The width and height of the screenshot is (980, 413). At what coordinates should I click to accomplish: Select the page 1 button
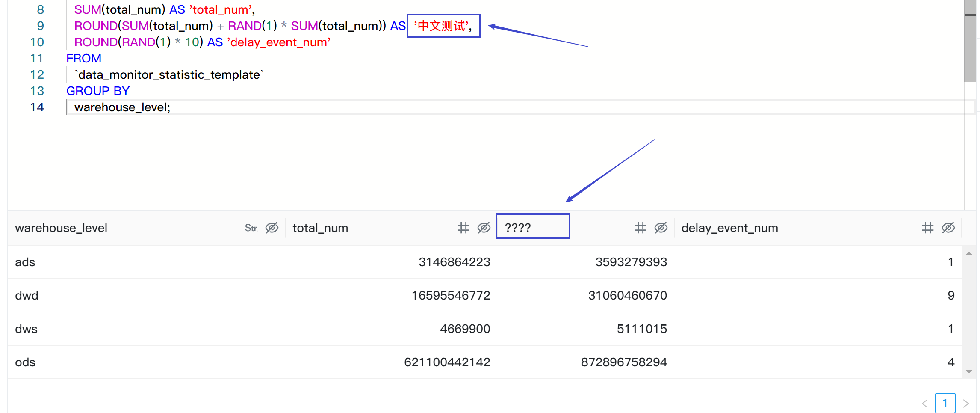click(945, 403)
